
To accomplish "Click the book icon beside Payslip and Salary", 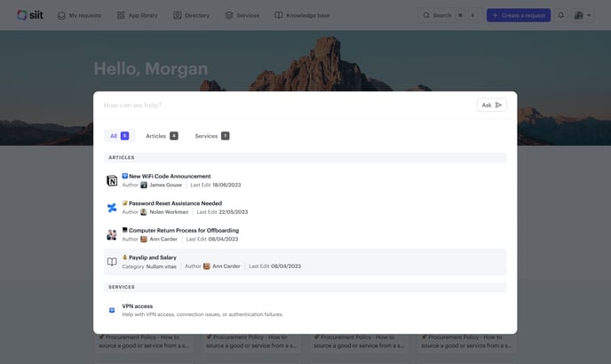I will tap(112, 262).
